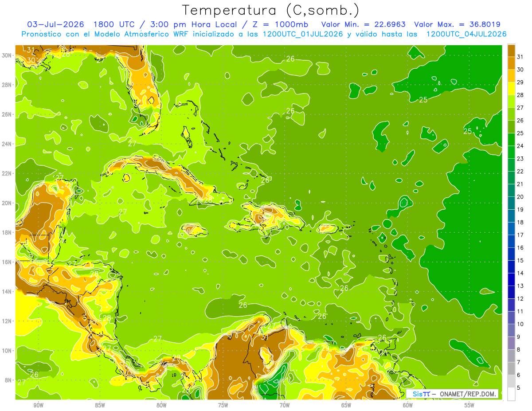Click the '1800 UTC' time text
The height and width of the screenshot is (411, 532).
click(x=114, y=24)
